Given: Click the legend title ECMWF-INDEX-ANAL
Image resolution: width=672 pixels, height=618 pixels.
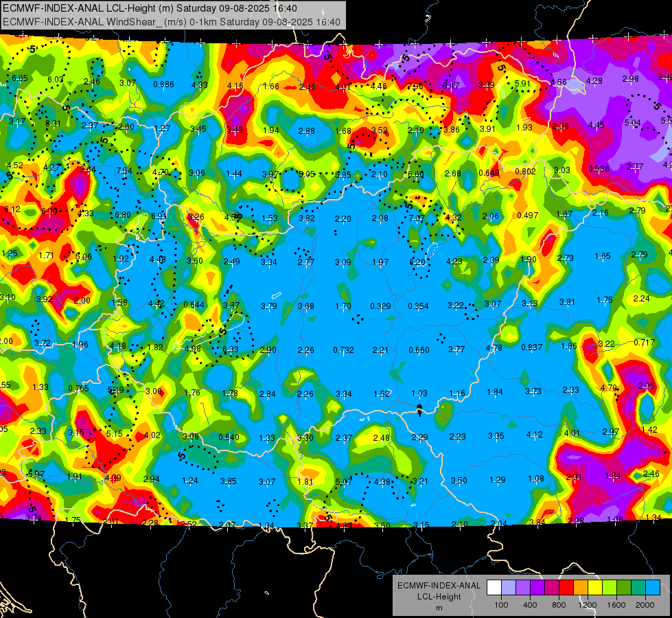Looking at the screenshot, I should point(439,586).
